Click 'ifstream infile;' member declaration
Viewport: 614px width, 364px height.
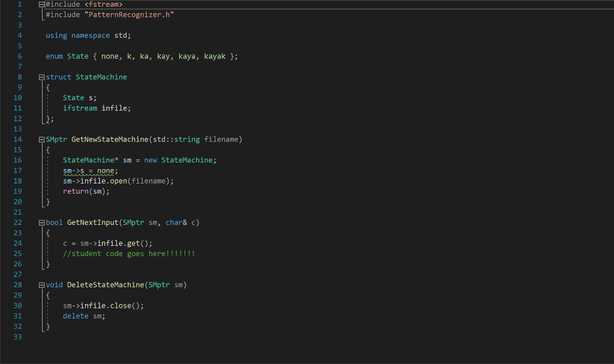click(97, 108)
